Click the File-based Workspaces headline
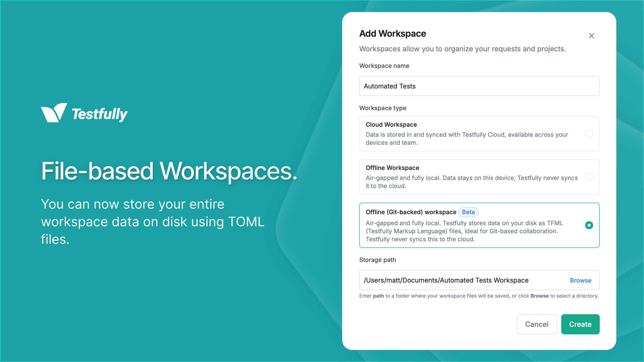Screen dimensions: 644x362 (170, 171)
